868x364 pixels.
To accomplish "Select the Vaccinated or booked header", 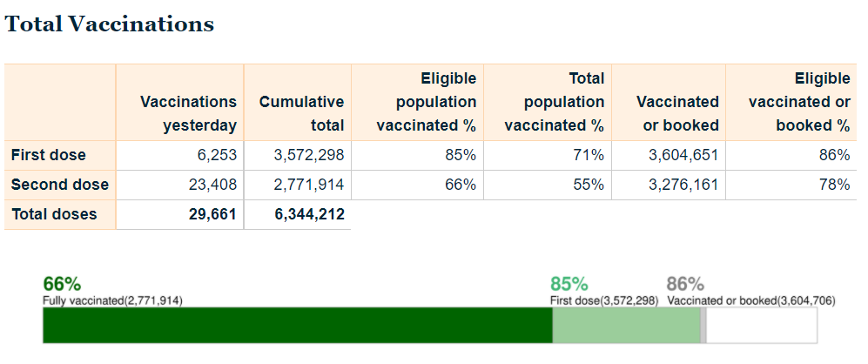I will (677, 113).
